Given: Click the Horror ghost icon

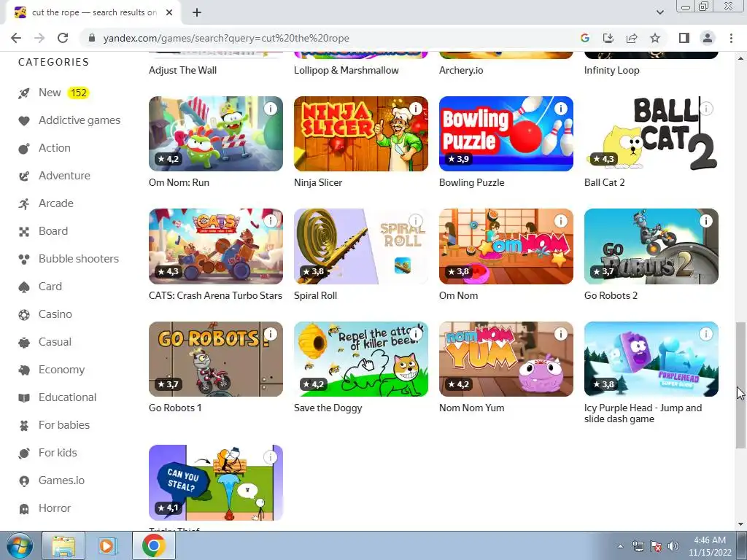Looking at the screenshot, I should coord(24,508).
